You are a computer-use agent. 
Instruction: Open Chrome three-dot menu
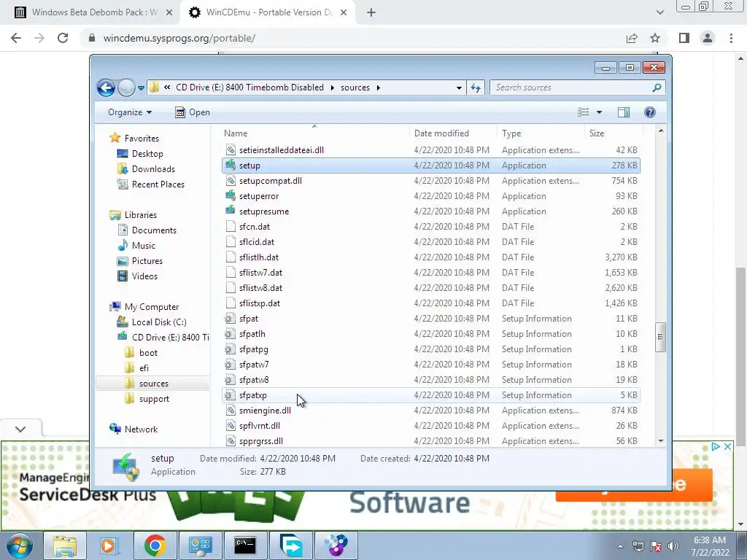point(731,38)
